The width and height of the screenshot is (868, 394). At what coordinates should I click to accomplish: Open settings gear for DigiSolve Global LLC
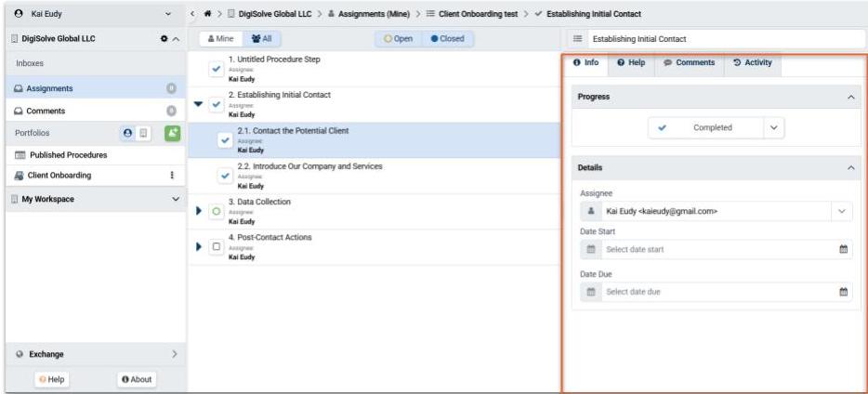click(x=164, y=39)
